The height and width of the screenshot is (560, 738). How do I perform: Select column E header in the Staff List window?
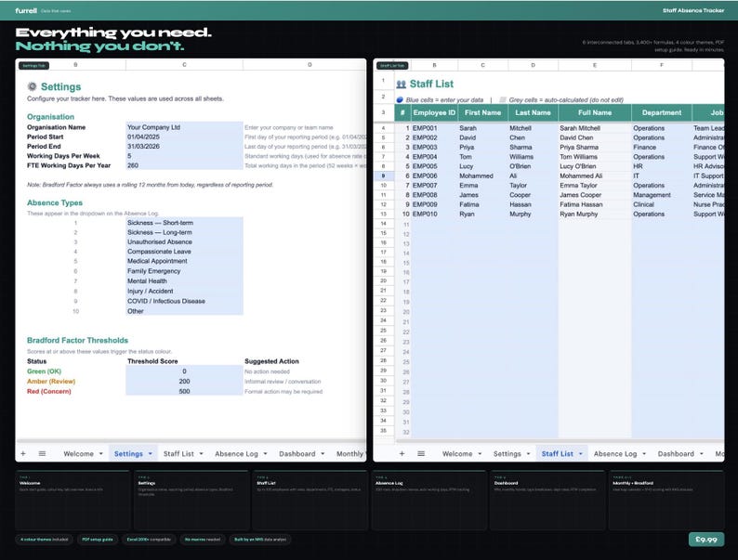tap(595, 65)
